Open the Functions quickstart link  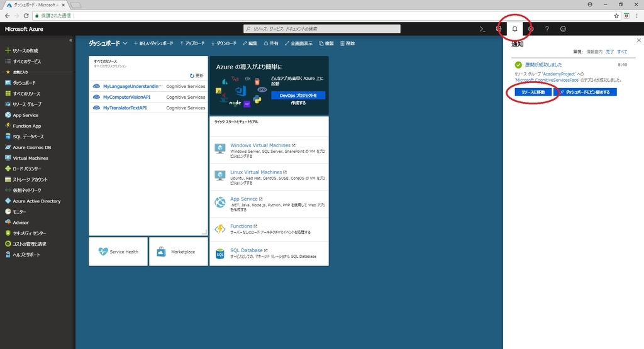pos(244,226)
